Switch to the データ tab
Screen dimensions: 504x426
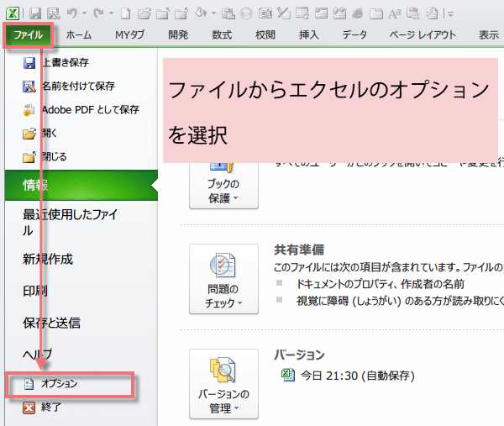pyautogui.click(x=354, y=34)
